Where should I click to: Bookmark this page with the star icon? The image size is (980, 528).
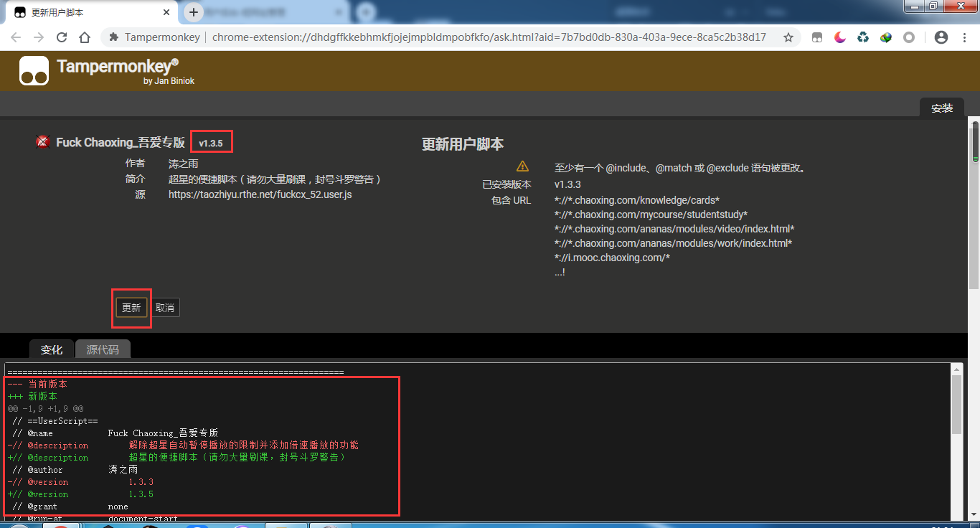788,37
